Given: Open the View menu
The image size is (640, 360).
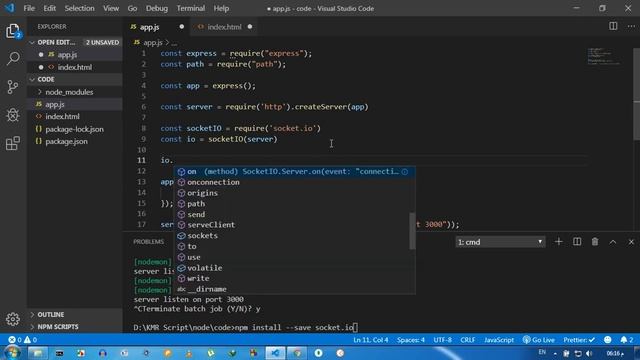Looking at the screenshot, I should [111, 8].
